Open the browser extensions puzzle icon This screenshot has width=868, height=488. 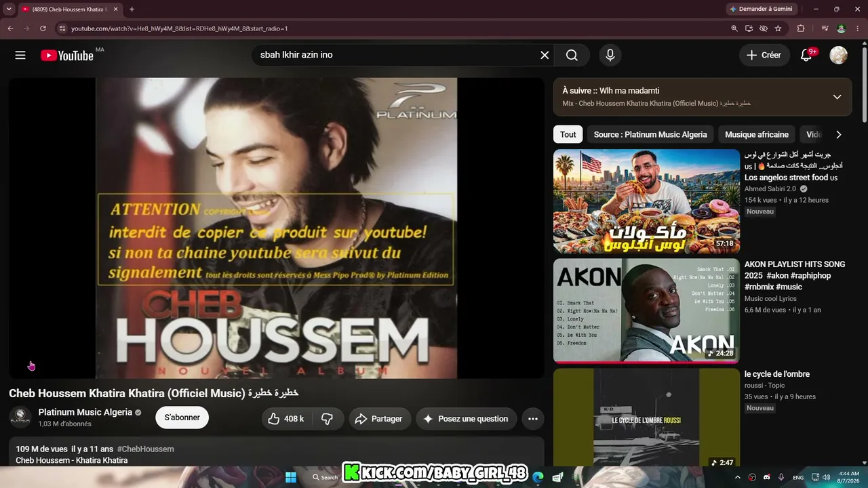pos(801,28)
